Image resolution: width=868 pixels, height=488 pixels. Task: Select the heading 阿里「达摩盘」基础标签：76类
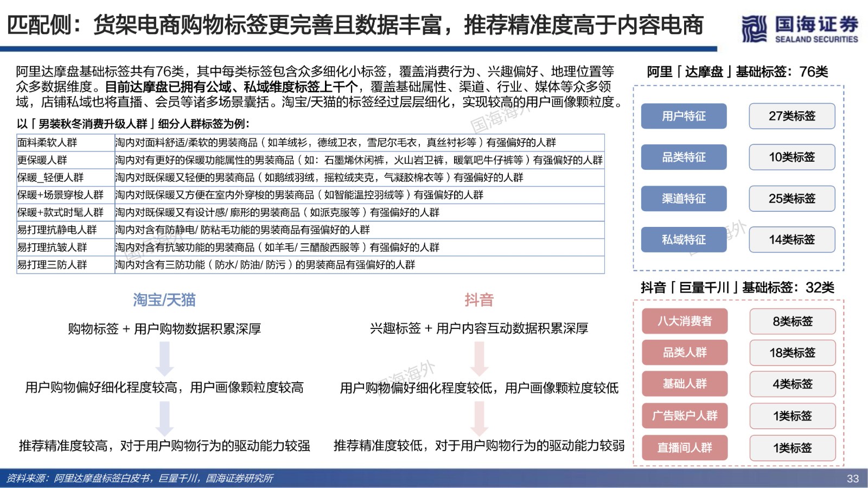737,72
